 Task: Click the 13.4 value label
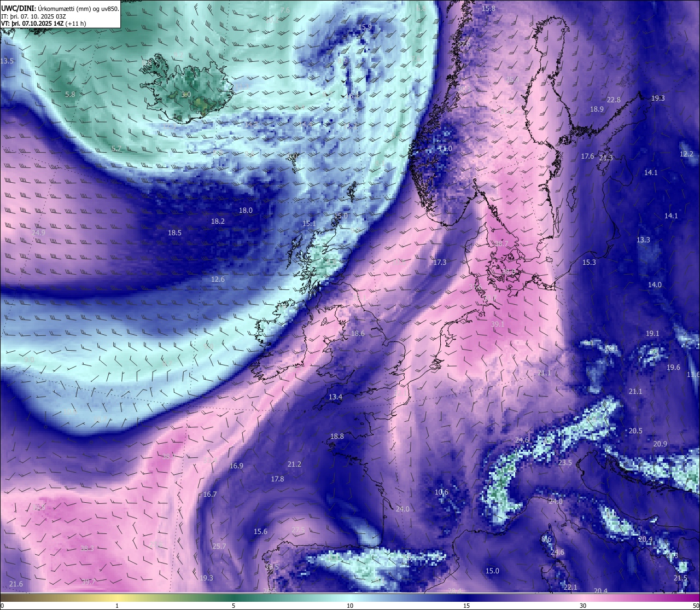click(335, 397)
